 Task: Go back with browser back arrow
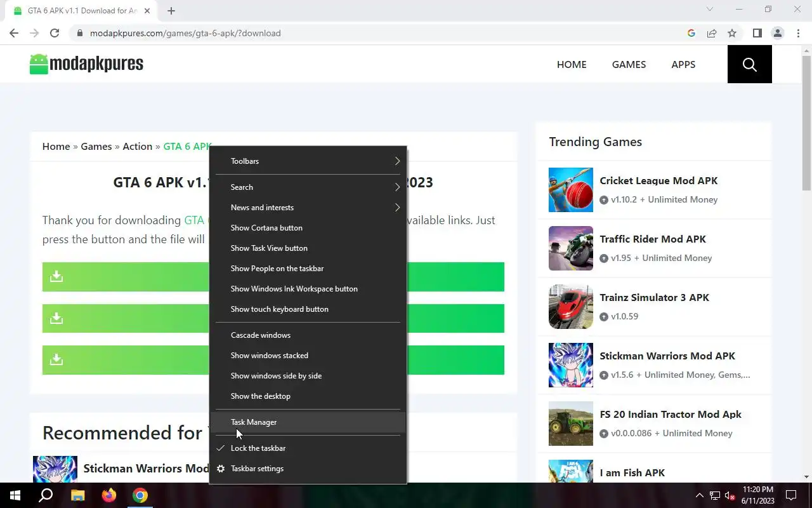point(14,33)
